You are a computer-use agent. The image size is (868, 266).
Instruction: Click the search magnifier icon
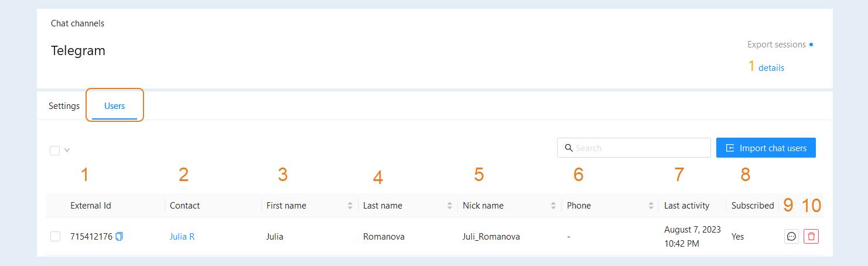pyautogui.click(x=568, y=148)
